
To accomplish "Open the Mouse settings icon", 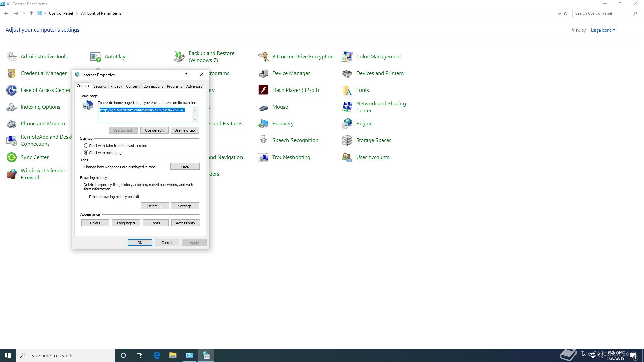I will click(263, 107).
